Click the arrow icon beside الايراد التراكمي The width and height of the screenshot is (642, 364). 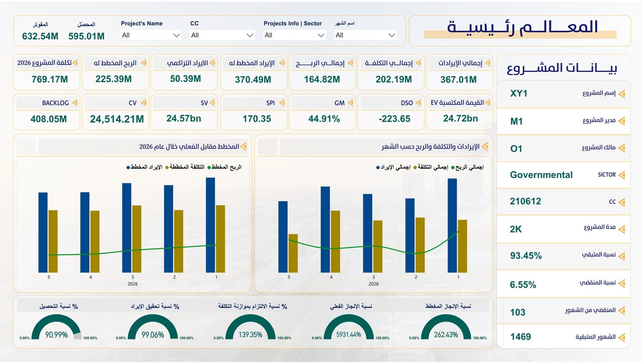[212, 63]
